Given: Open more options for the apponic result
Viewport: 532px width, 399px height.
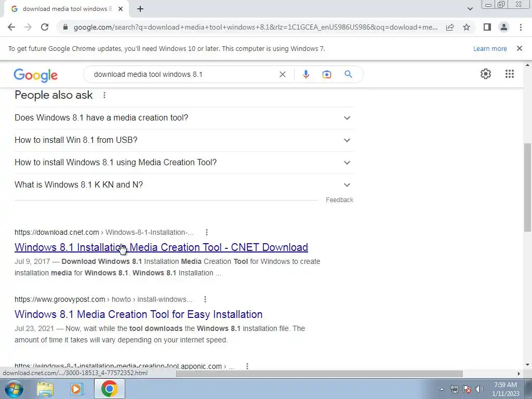Looking at the screenshot, I should click(247, 366).
